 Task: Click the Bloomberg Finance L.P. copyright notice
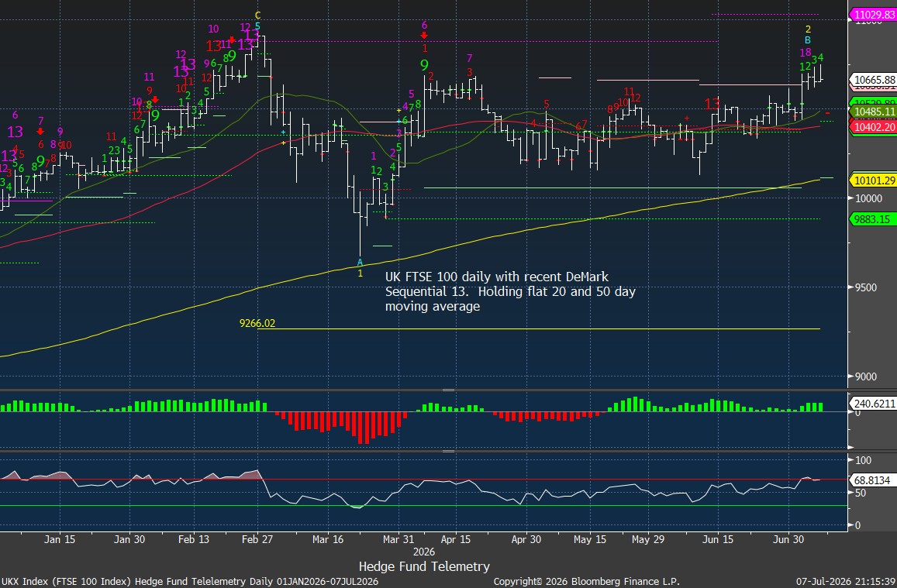(x=586, y=582)
